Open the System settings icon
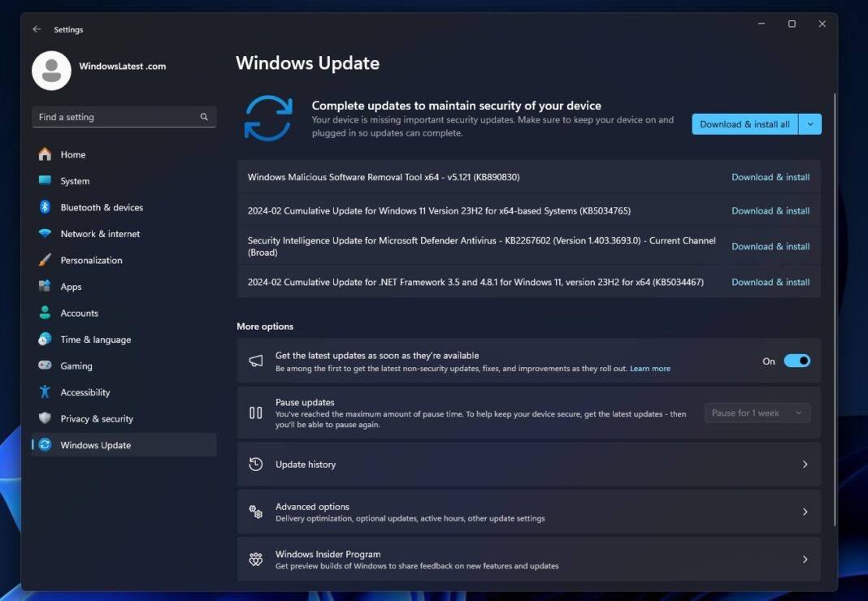Viewport: 868px width, 601px height. click(x=45, y=180)
